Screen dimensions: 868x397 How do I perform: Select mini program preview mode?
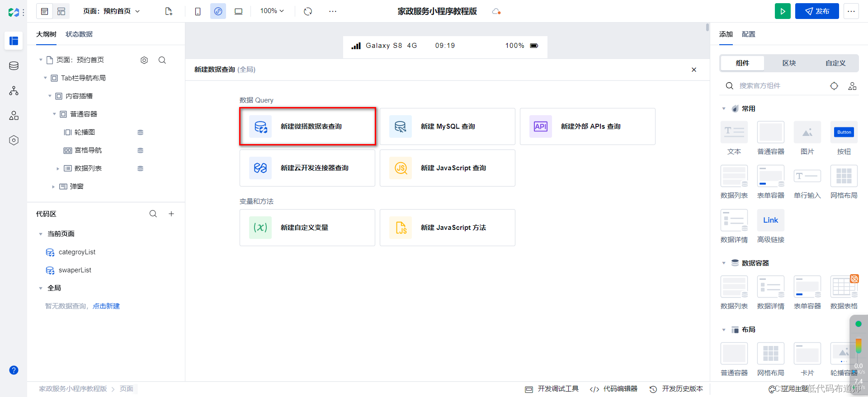(x=218, y=11)
